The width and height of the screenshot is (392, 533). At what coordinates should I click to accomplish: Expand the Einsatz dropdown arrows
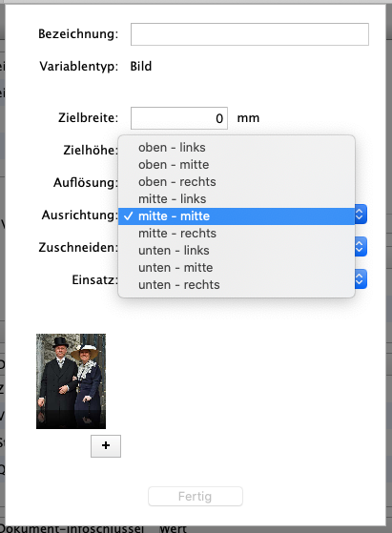[360, 279]
